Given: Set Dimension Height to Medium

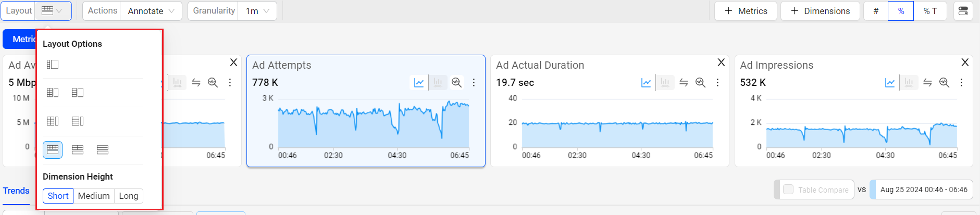Looking at the screenshot, I should [x=94, y=196].
